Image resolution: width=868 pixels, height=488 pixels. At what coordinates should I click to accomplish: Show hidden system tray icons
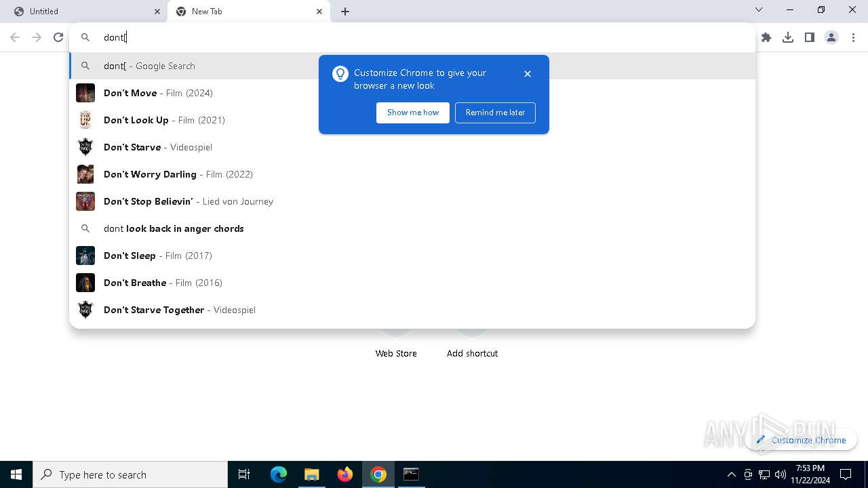click(731, 474)
